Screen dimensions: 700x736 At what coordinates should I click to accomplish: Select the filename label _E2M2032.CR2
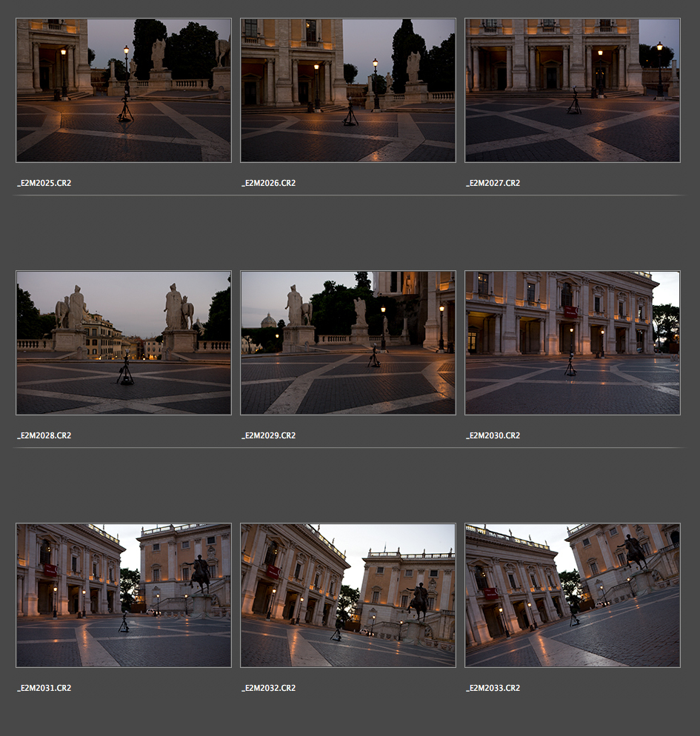[x=269, y=688]
